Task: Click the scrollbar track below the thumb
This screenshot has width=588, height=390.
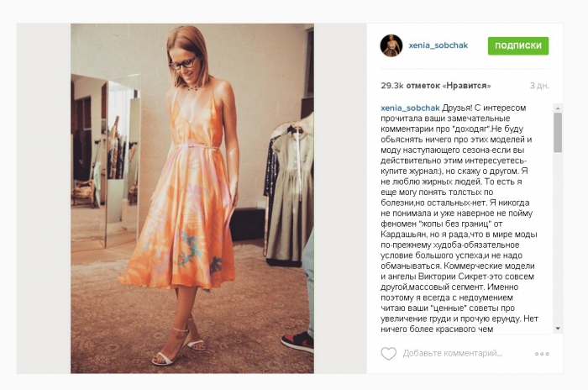Action: pyautogui.click(x=558, y=239)
